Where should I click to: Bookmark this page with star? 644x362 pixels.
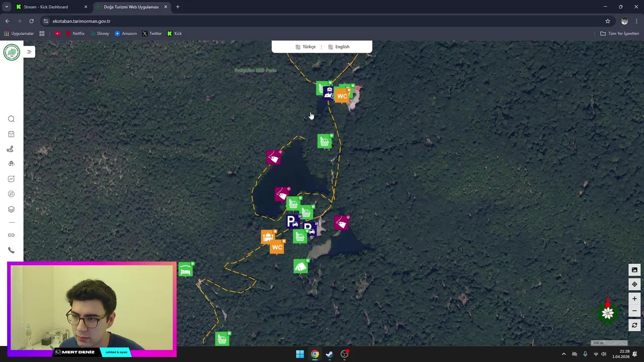pos(608,21)
